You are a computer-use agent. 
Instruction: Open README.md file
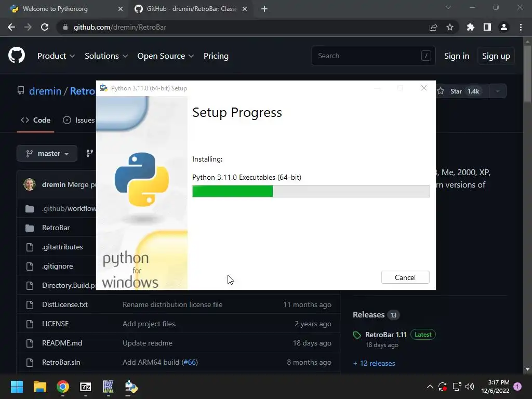[62, 343]
